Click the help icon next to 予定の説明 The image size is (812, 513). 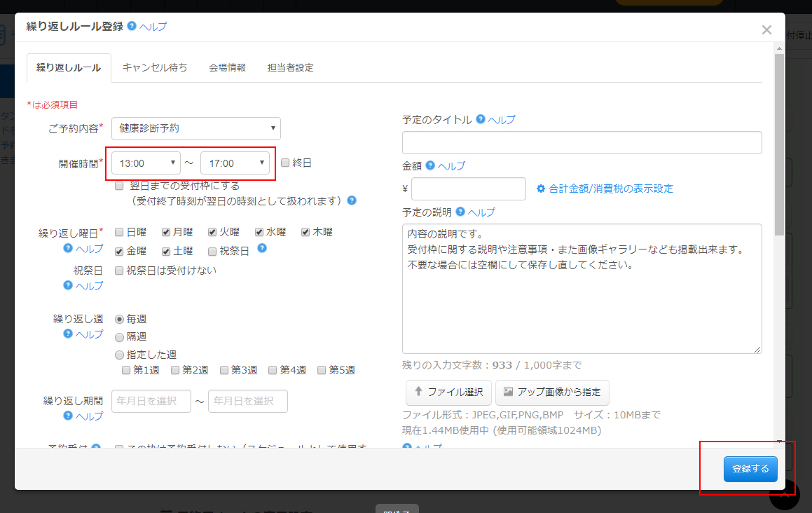pos(460,212)
